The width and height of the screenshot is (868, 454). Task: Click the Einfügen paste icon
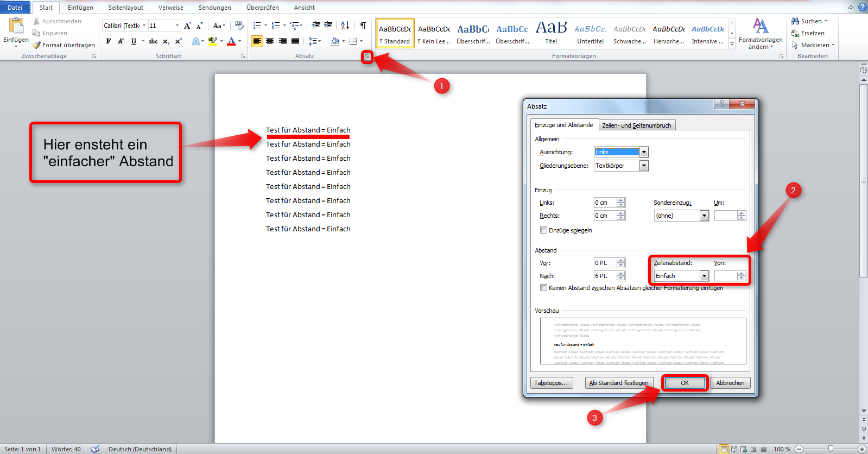coord(16,26)
